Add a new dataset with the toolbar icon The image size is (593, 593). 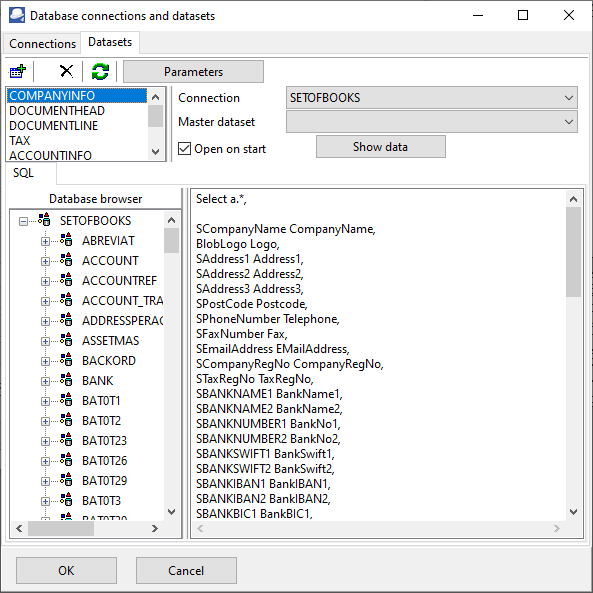pos(17,71)
